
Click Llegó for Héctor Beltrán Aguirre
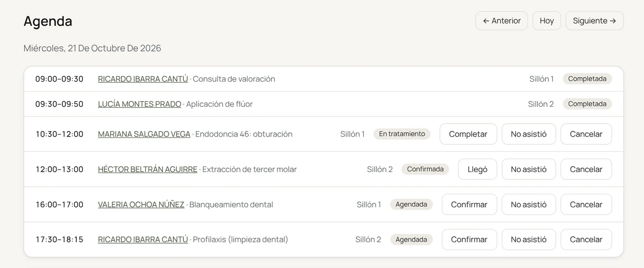click(x=478, y=169)
